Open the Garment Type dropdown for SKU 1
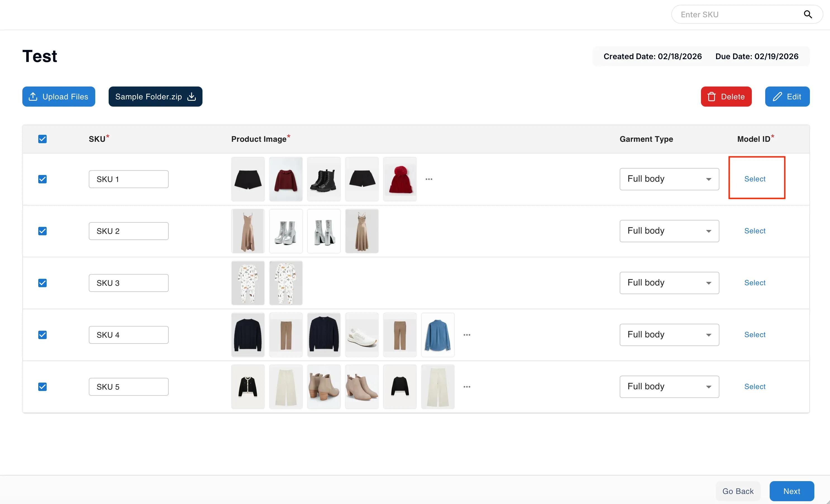The image size is (830, 504). point(669,179)
